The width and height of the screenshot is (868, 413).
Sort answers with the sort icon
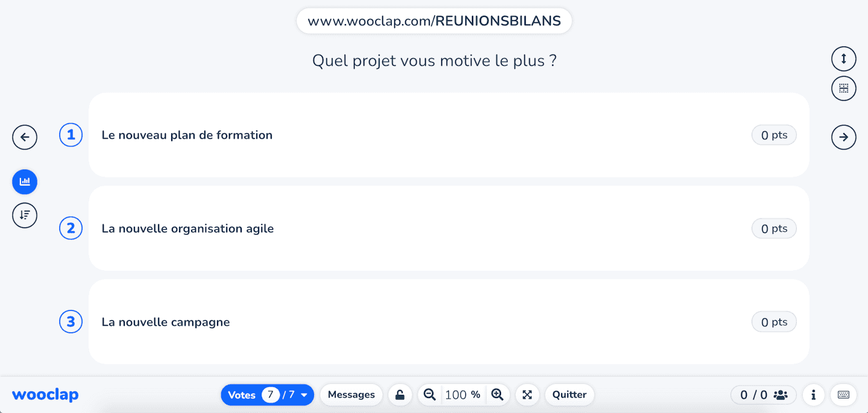click(25, 215)
